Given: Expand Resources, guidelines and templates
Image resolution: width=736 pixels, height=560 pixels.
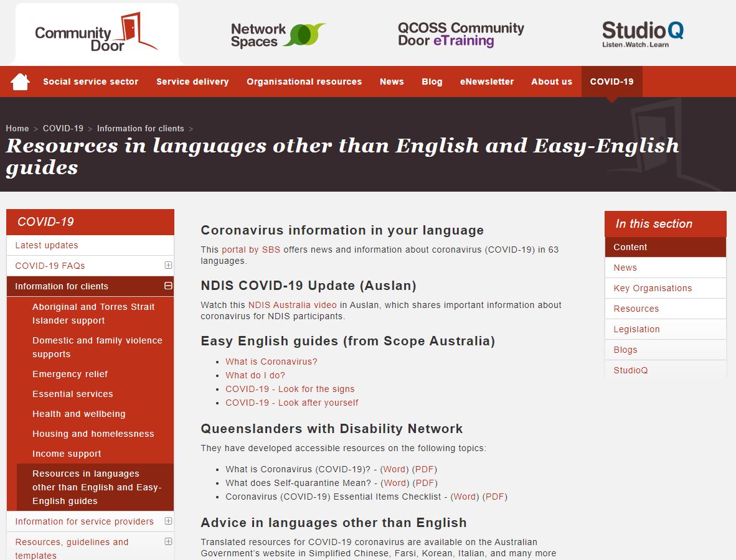Looking at the screenshot, I should 168,541.
